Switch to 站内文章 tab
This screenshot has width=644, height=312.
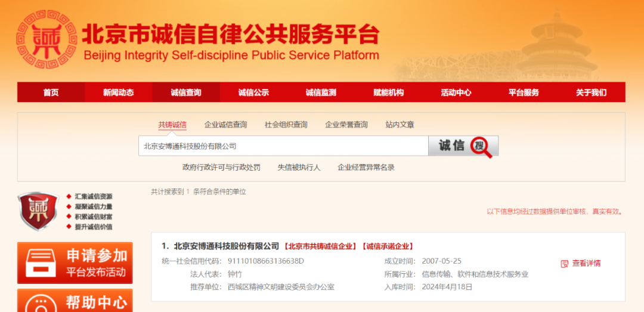click(x=400, y=125)
